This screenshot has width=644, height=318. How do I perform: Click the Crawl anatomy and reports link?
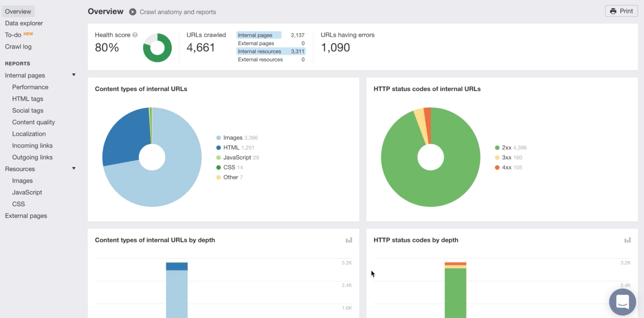click(178, 12)
